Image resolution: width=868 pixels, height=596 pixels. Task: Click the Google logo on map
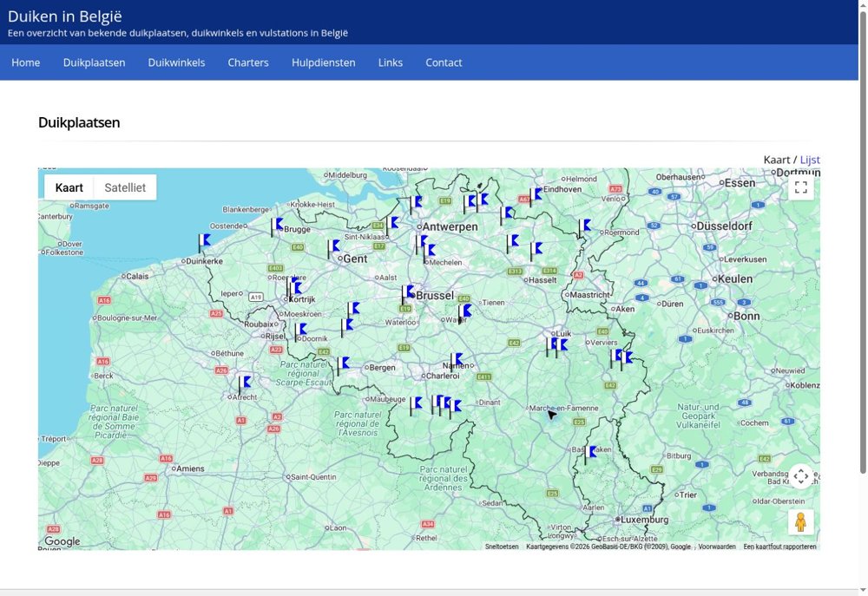pyautogui.click(x=62, y=541)
